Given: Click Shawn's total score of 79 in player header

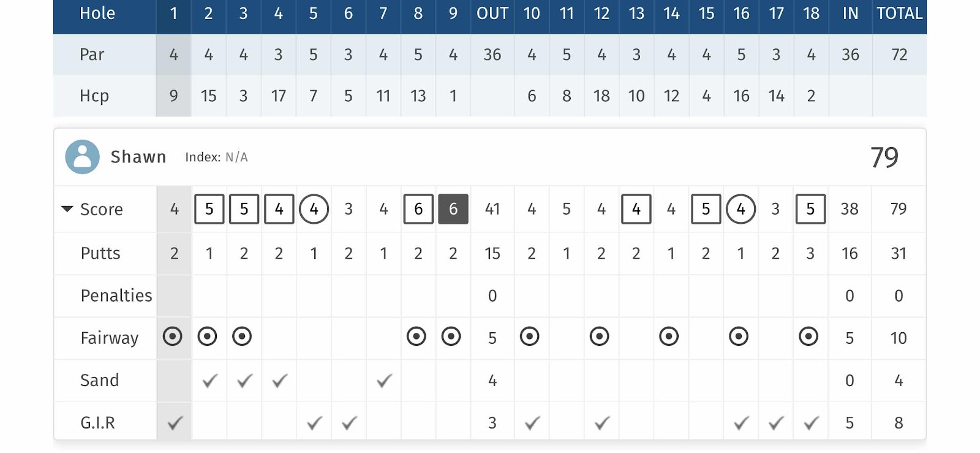Looking at the screenshot, I should 884,158.
